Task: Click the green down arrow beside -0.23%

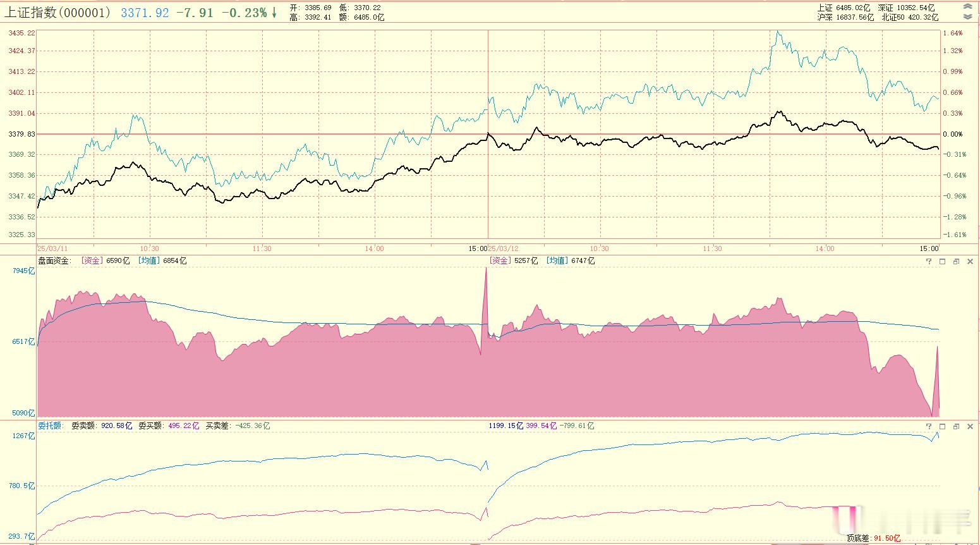Action: (x=274, y=13)
